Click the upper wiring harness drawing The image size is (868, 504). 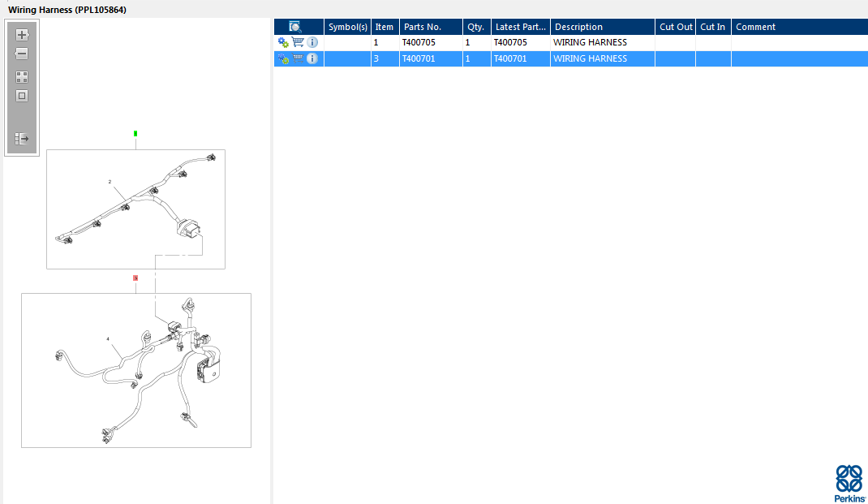tap(135, 209)
